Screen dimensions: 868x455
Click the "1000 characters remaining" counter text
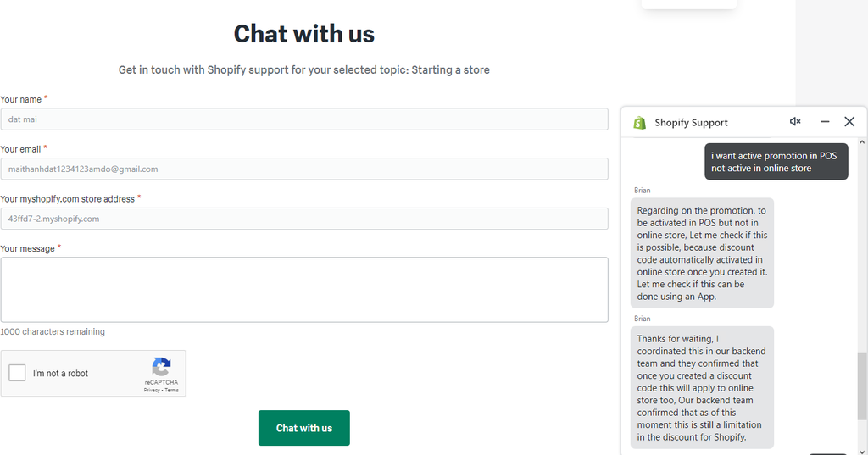[53, 332]
